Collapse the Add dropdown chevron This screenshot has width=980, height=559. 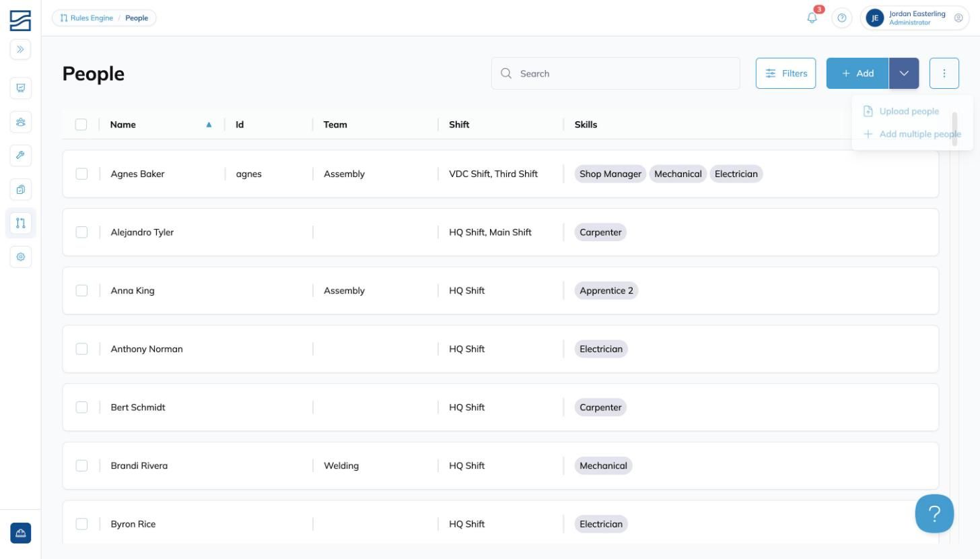904,73
